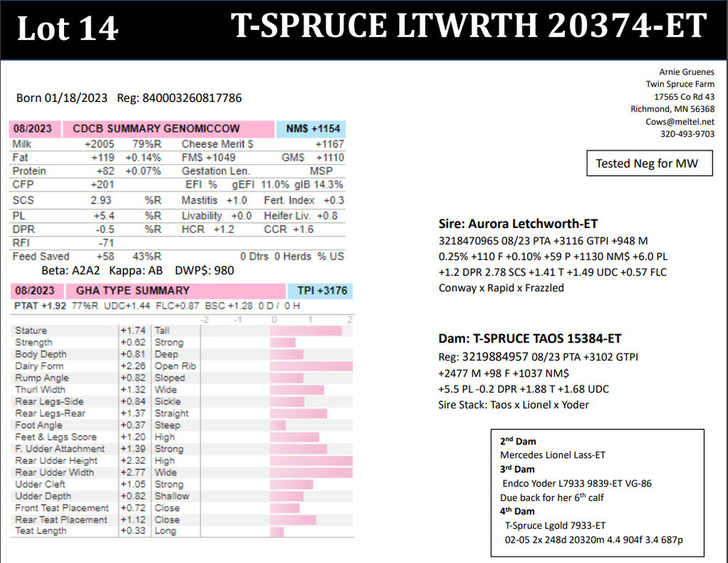Select the RFI value '-71'
728x563 pixels.
click(106, 243)
